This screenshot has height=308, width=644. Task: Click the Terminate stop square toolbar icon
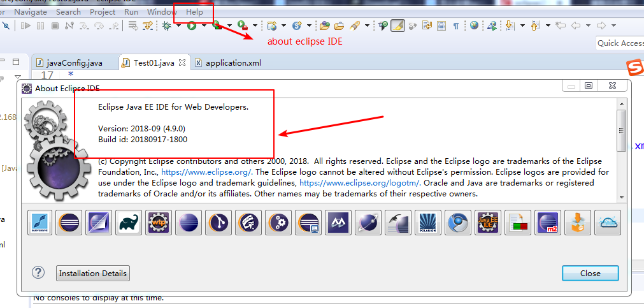[x=55, y=26]
